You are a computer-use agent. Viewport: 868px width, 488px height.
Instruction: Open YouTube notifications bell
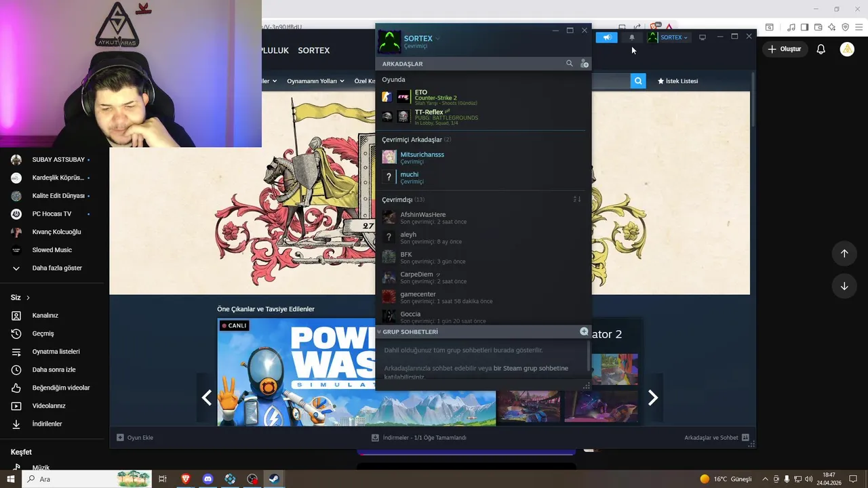[x=821, y=49]
